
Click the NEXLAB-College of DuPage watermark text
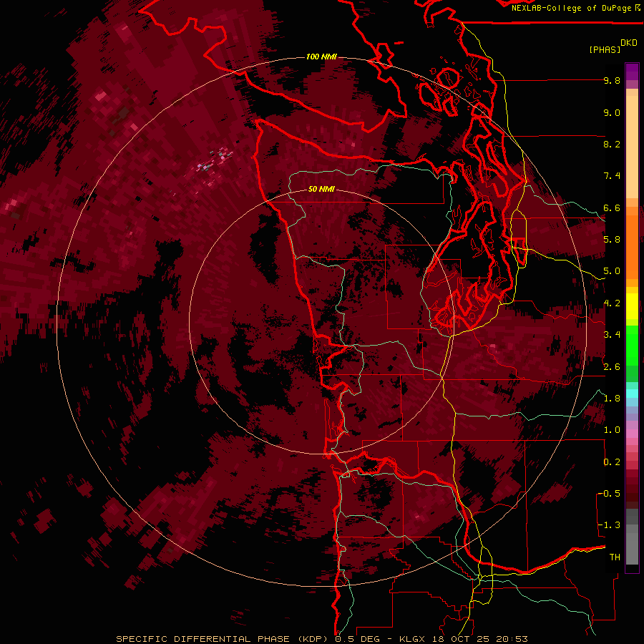pos(575,8)
